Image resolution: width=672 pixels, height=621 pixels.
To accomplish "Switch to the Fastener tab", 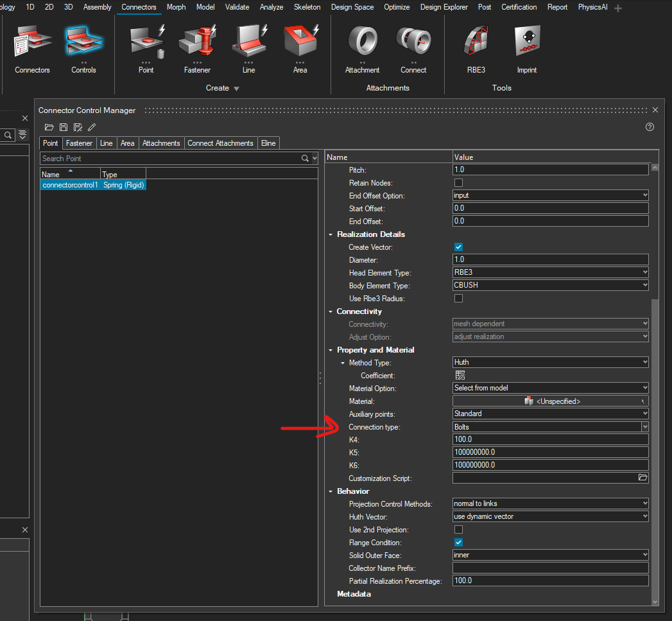I will [80, 143].
